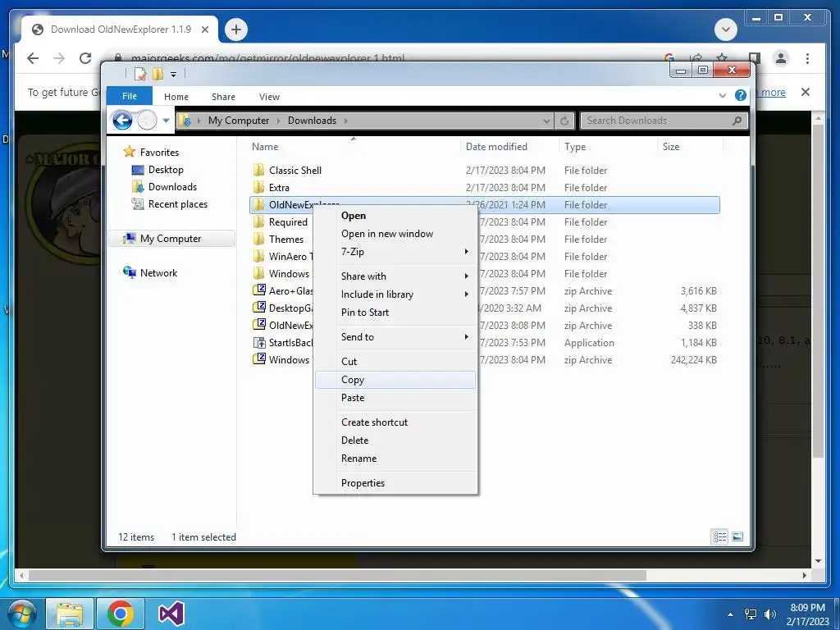The width and height of the screenshot is (840, 630).
Task: Click the WinAero folder icon
Action: 258,256
